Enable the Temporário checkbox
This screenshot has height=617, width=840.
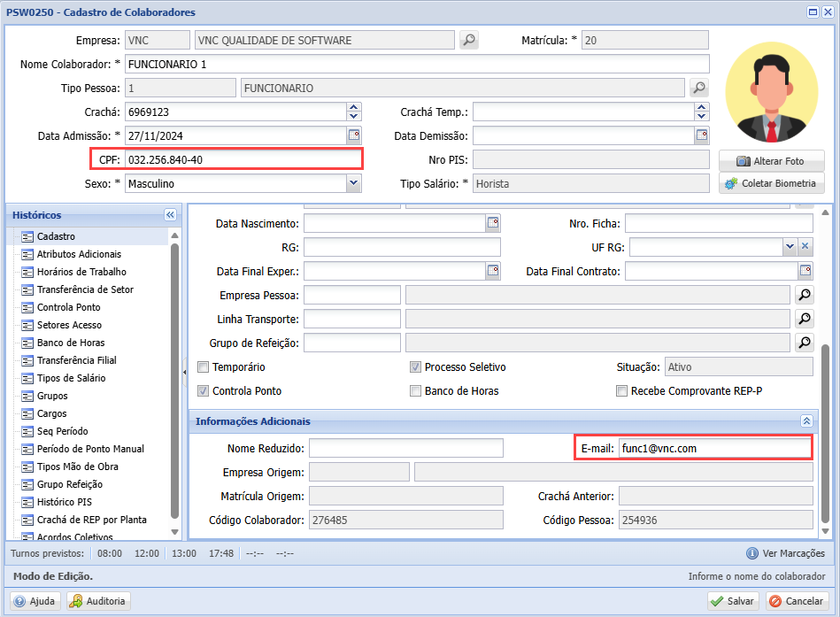click(203, 366)
